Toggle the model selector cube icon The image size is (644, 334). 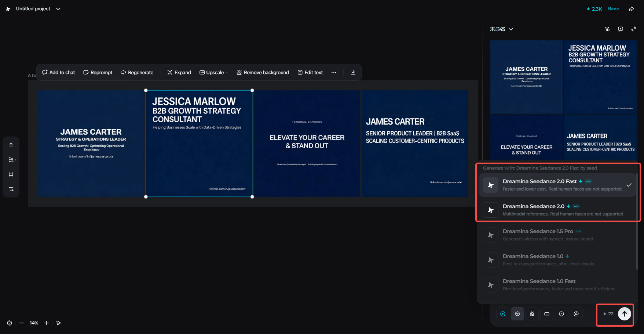pyautogui.click(x=517, y=314)
